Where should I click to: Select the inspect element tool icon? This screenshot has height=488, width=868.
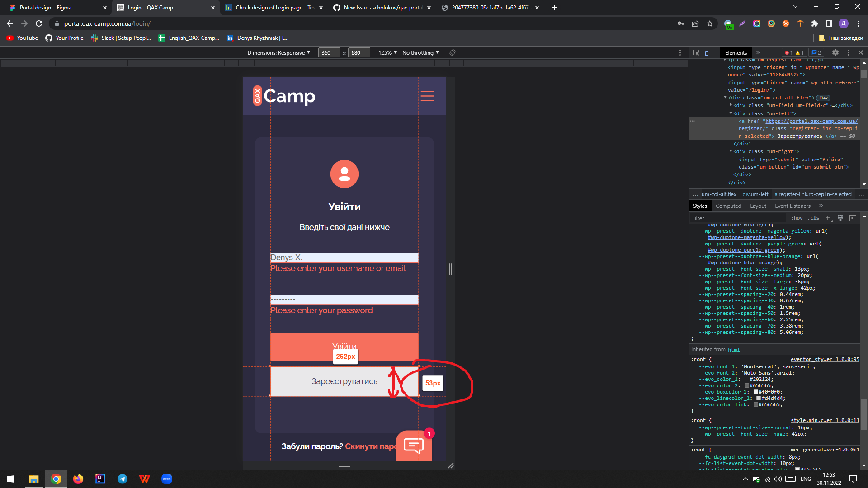coord(696,52)
